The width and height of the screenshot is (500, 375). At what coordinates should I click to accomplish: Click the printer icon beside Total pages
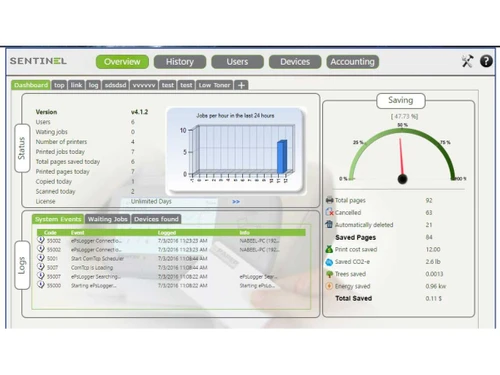(329, 200)
